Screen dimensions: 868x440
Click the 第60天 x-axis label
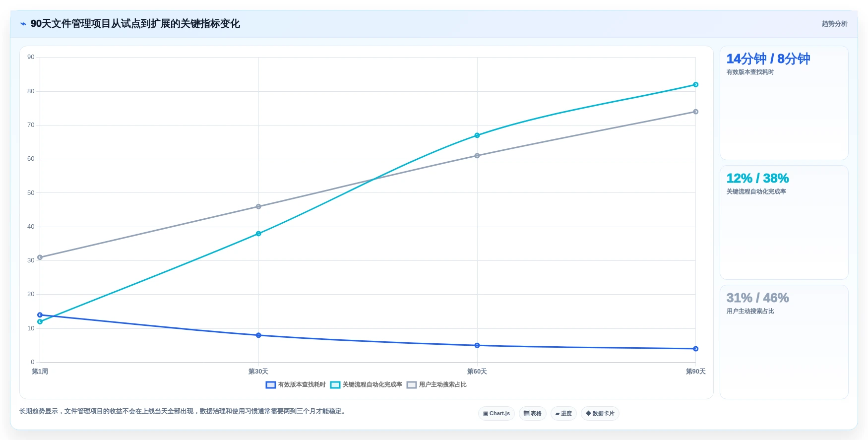click(477, 372)
